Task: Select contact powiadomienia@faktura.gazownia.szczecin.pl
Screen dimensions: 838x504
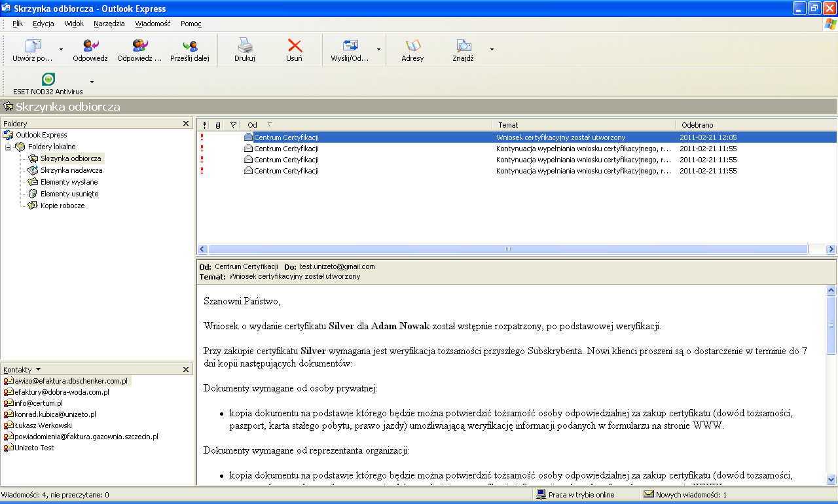Action: coord(86,437)
